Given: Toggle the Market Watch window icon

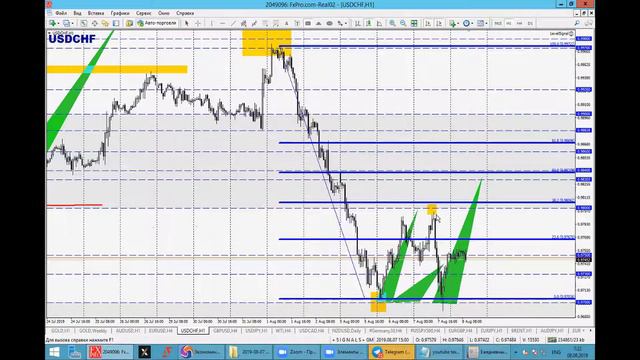Looking at the screenshot, I should pyautogui.click(x=83, y=23).
